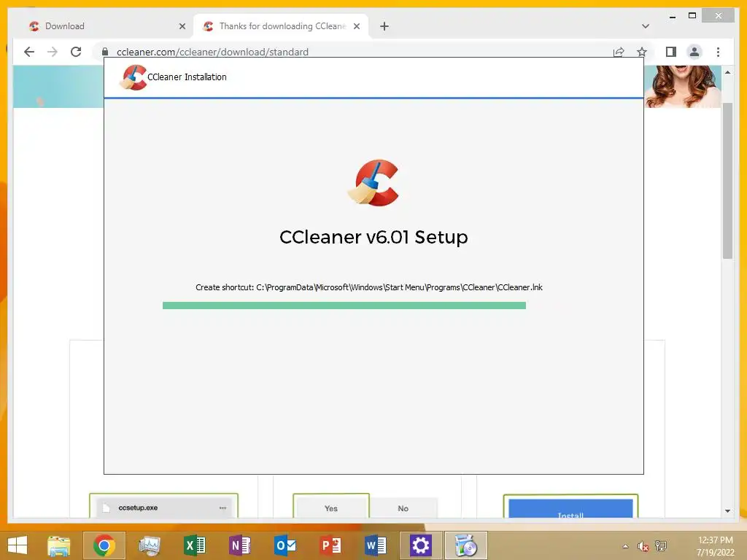This screenshot has width=747, height=560.
Task: Maximize the Chrome window
Action: (x=692, y=16)
